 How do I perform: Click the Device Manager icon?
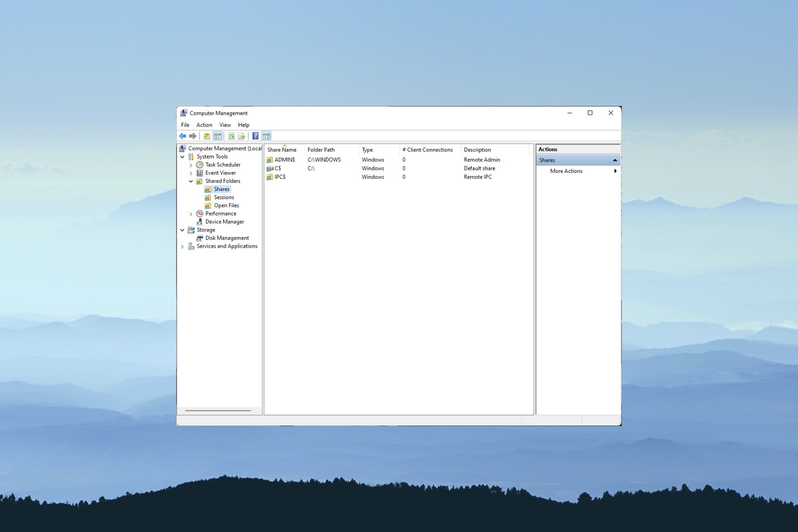click(x=199, y=221)
